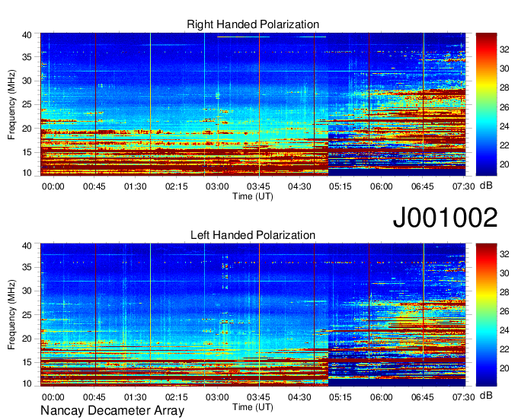Click the 06:45 time tick on the left-handed plot
Viewport: 518px width, 420px height.
423,397
